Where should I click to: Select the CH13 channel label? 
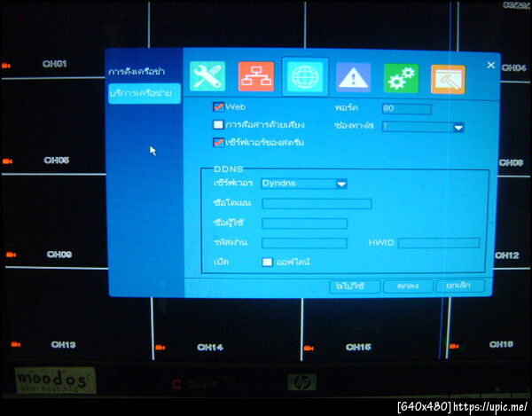(x=64, y=345)
